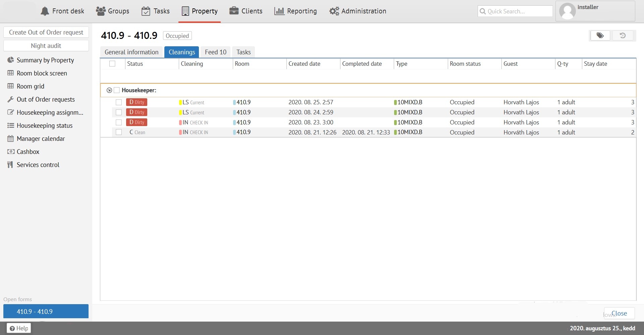Click Create Out of Order request button

(46, 32)
